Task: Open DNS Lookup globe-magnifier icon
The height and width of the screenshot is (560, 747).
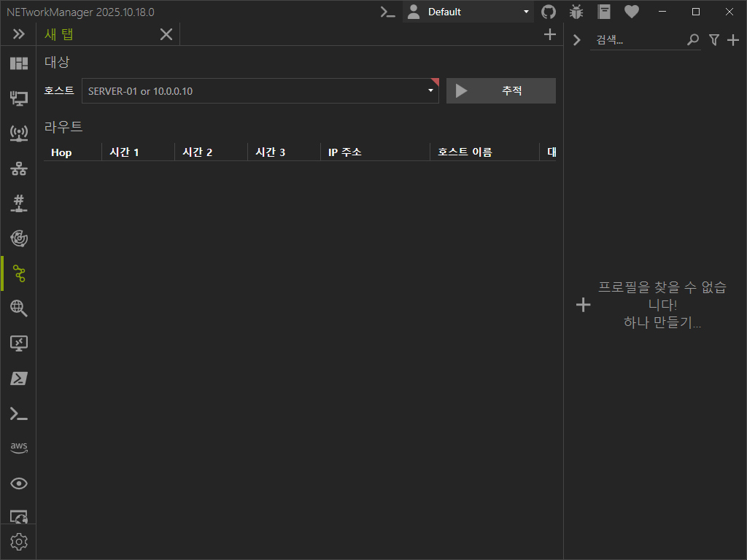Action: click(18, 308)
